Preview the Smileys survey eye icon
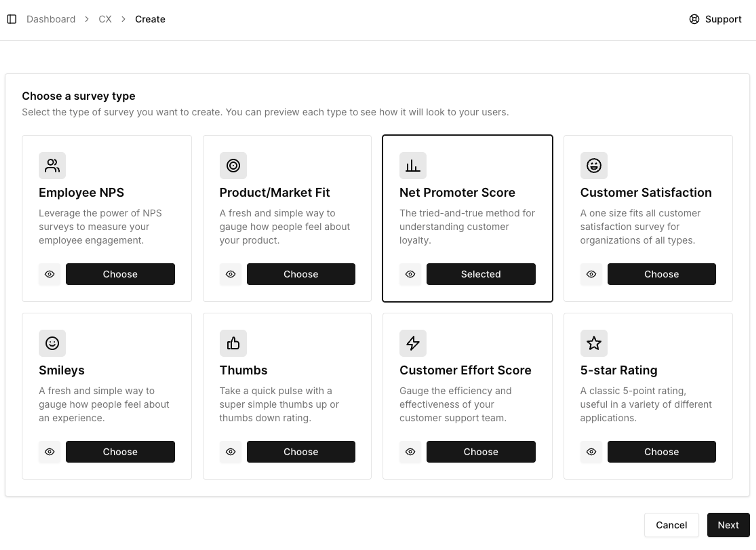756x550 pixels. click(x=50, y=452)
